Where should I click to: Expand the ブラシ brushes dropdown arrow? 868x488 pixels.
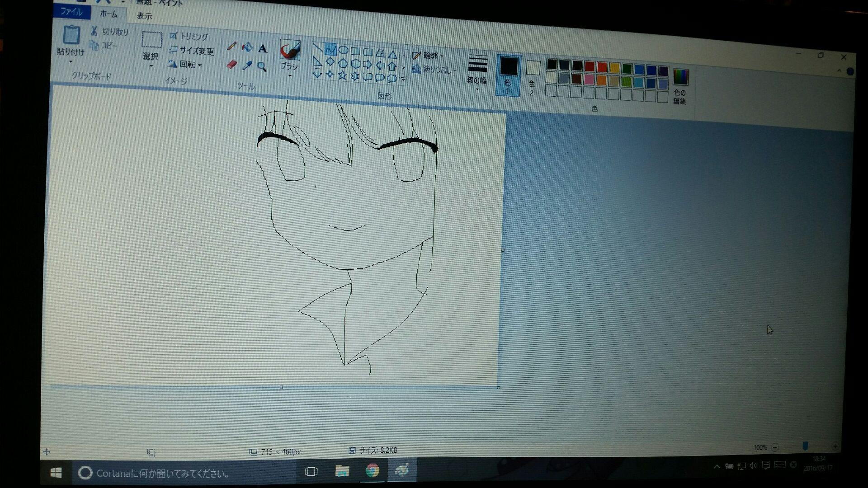click(290, 76)
